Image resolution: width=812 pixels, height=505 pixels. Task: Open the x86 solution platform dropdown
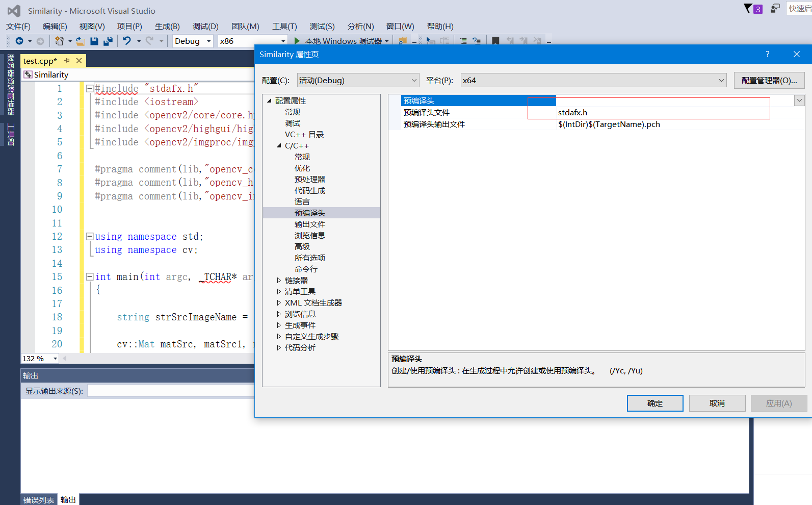(x=253, y=41)
